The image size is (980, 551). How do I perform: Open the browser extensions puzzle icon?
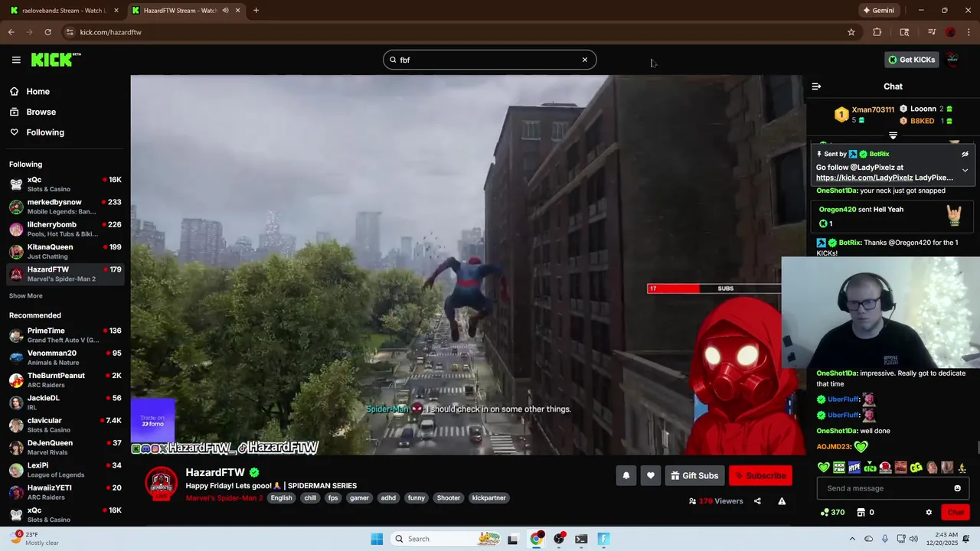click(877, 32)
